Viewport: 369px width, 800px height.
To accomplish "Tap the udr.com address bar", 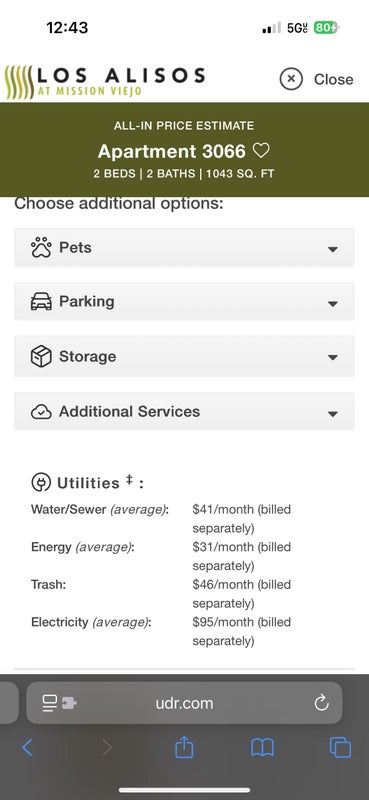I will (184, 703).
